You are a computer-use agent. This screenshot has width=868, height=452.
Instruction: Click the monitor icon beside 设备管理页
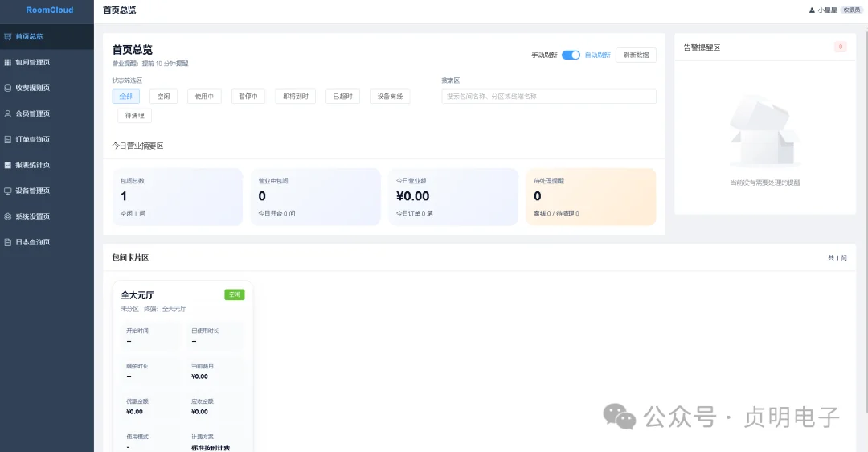coord(8,191)
